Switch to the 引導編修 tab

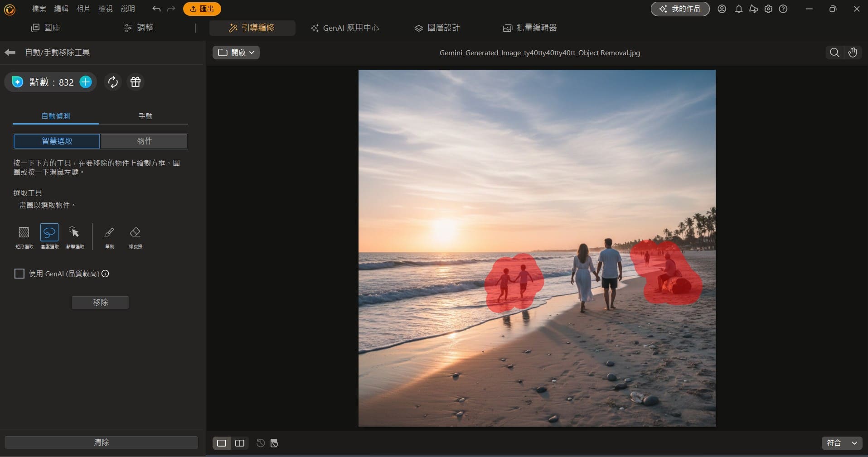point(252,28)
